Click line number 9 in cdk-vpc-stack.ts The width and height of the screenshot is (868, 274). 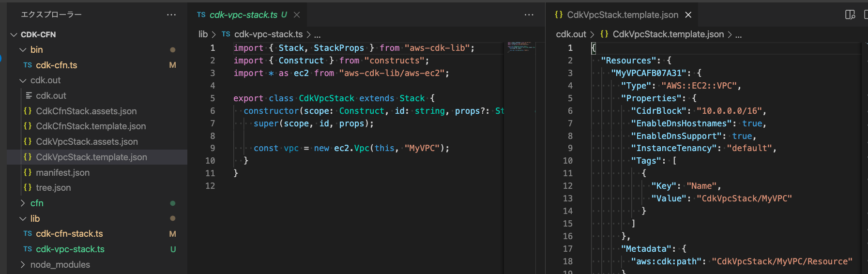pos(213,148)
